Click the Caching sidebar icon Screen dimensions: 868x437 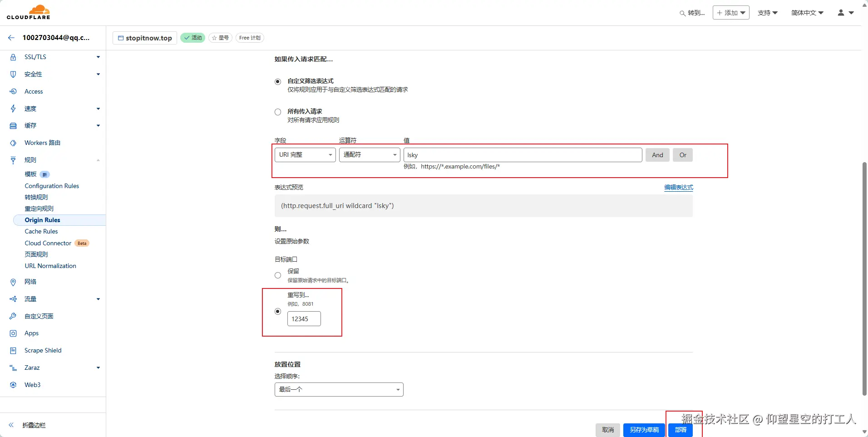(13, 126)
